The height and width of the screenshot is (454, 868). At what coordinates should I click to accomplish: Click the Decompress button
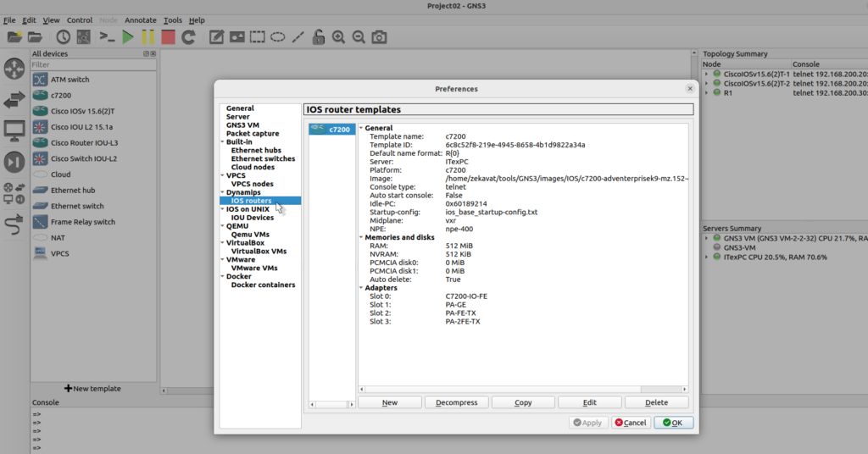[x=456, y=402]
